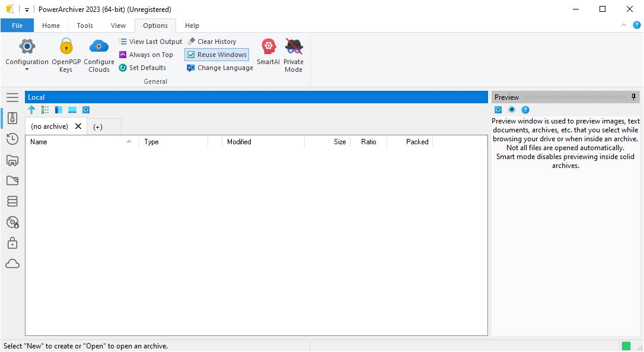
Task: Select the cloud icon in sidebar
Action: [x=12, y=264]
